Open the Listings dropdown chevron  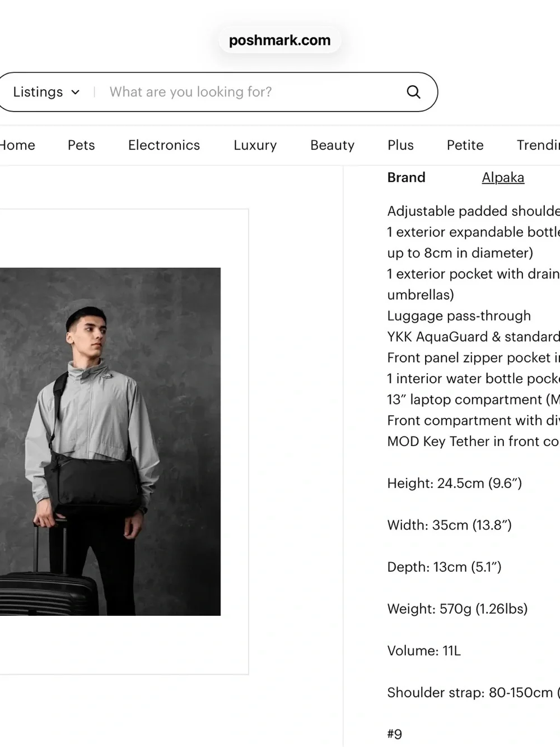point(76,92)
